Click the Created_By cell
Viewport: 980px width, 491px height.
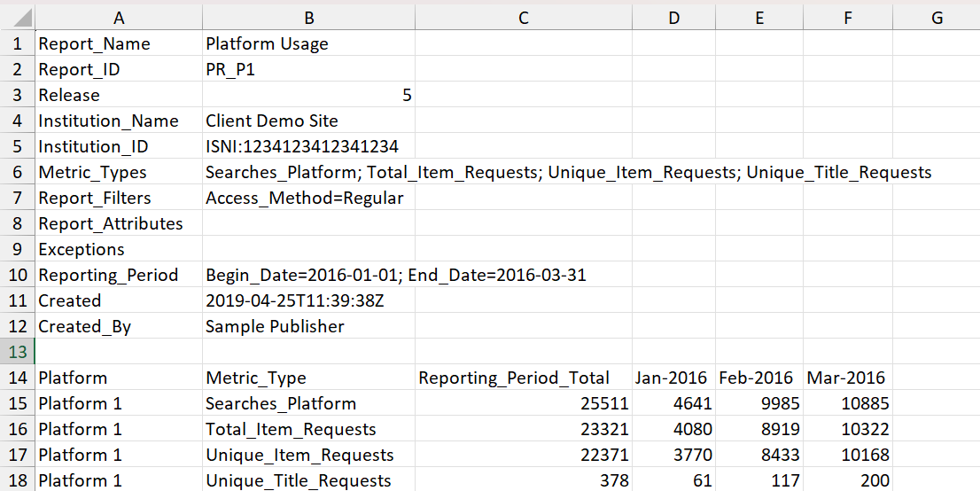coord(119,326)
